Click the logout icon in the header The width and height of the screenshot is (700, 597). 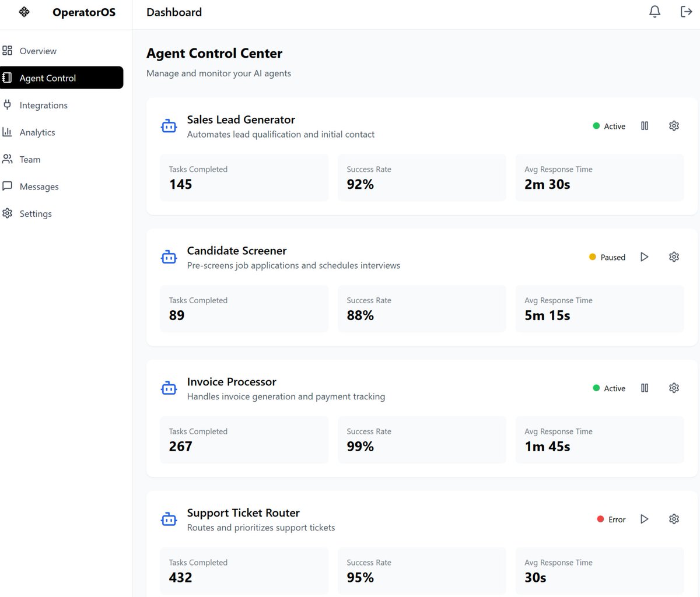click(x=687, y=11)
